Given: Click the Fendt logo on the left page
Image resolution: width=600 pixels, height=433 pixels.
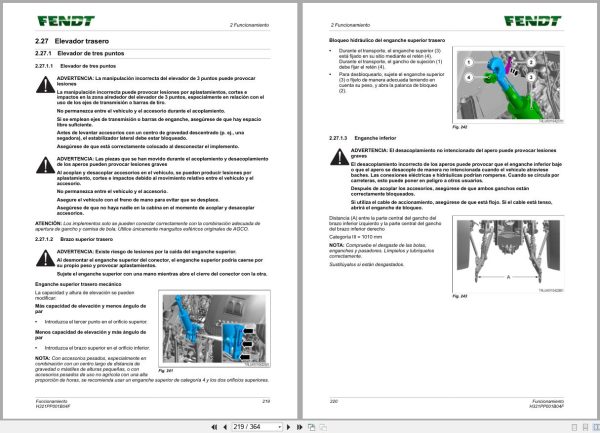Looking at the screenshot, I should click(66, 21).
